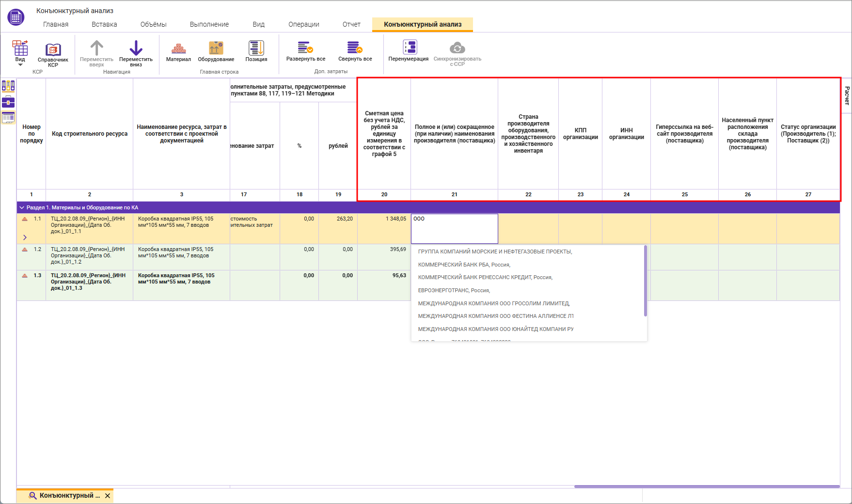
Task: Select the Материал main row icon
Action: click(x=178, y=49)
